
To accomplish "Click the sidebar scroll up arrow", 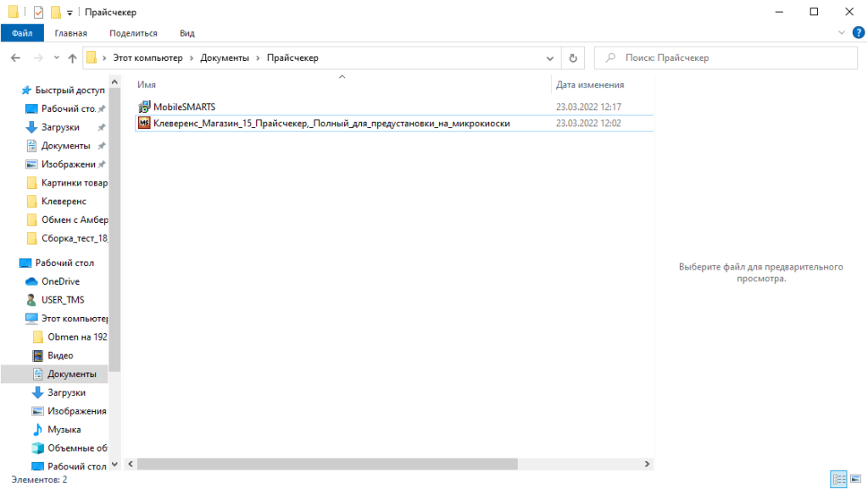I will [x=114, y=82].
